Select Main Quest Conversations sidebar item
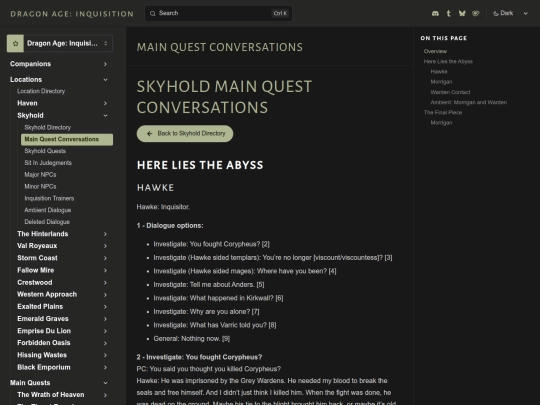Viewport: 540px width, 405px height. (x=67, y=139)
